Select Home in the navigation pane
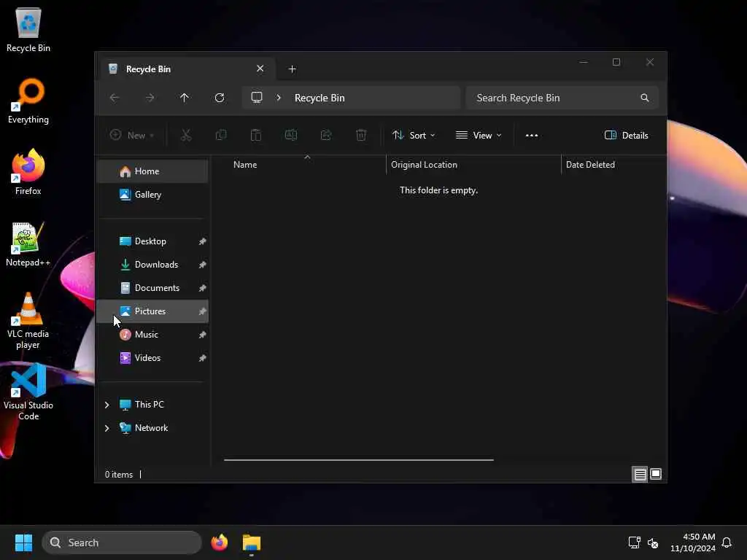Image resolution: width=747 pixels, height=560 pixels. [x=152, y=171]
